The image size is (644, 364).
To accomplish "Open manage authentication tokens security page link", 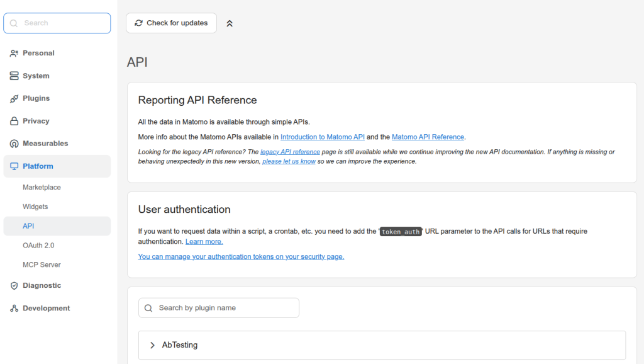I will (241, 256).
